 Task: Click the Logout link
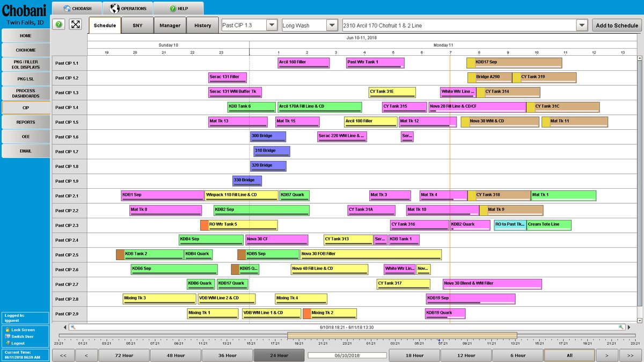18,343
